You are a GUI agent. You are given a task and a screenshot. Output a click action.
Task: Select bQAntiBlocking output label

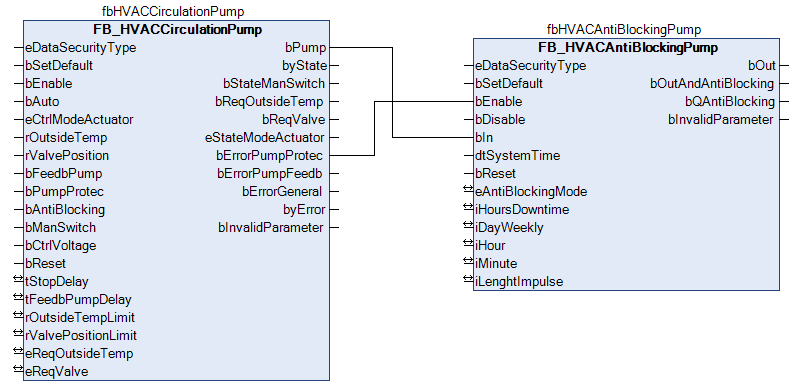coord(730,102)
